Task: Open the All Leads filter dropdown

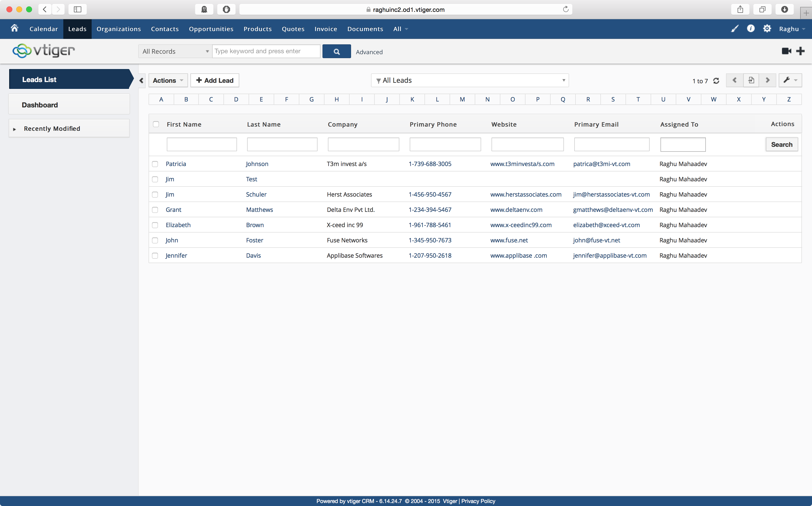Action: [x=469, y=80]
